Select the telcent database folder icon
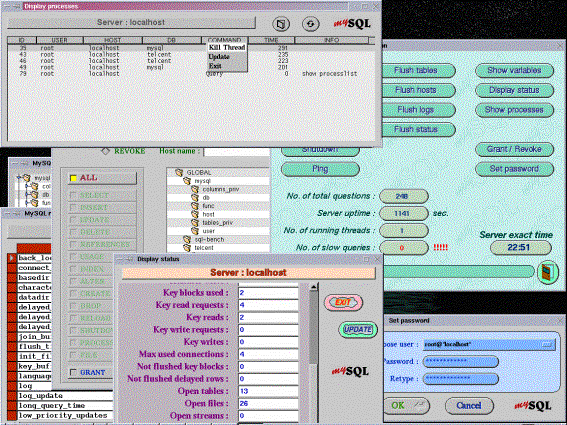567x425 pixels. 187,248
